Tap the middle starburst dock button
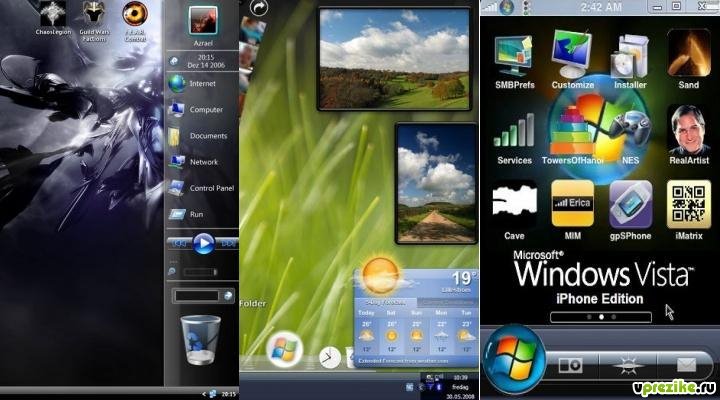This screenshot has height=400, width=720. pyautogui.click(x=628, y=366)
